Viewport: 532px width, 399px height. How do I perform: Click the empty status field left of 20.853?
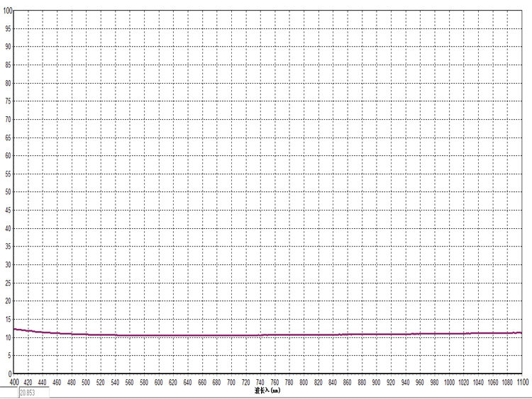pos(9,393)
